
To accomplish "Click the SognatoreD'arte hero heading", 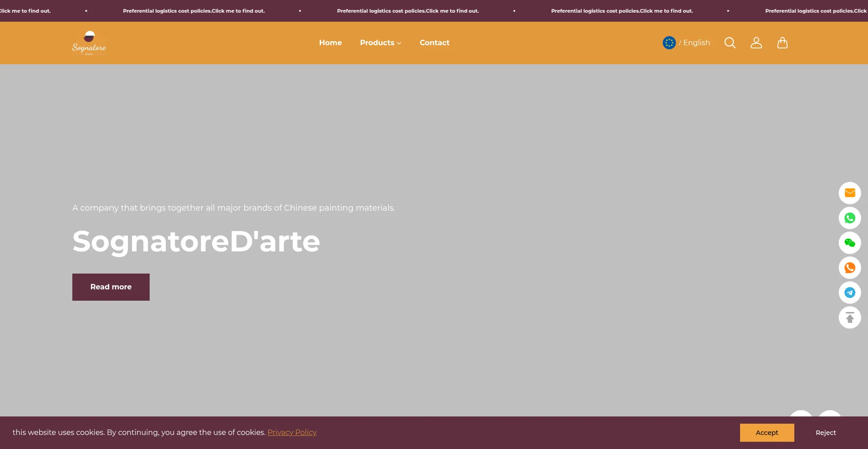I will click(x=196, y=241).
